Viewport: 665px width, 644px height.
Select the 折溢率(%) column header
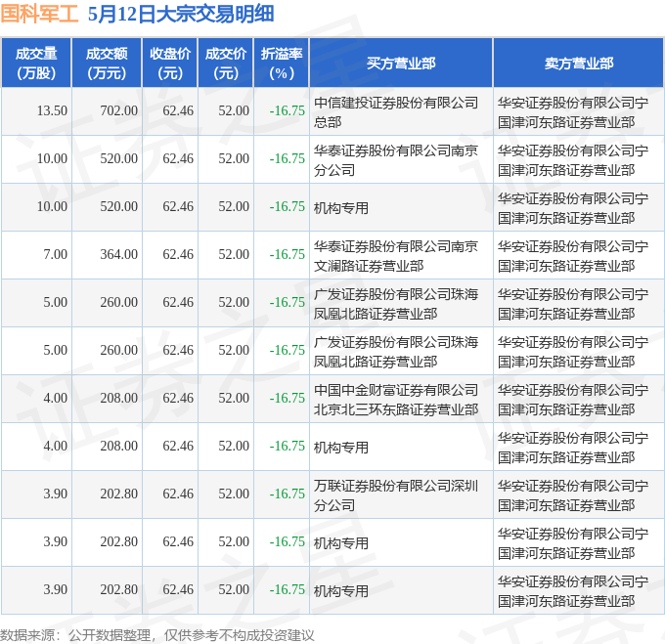(282, 64)
